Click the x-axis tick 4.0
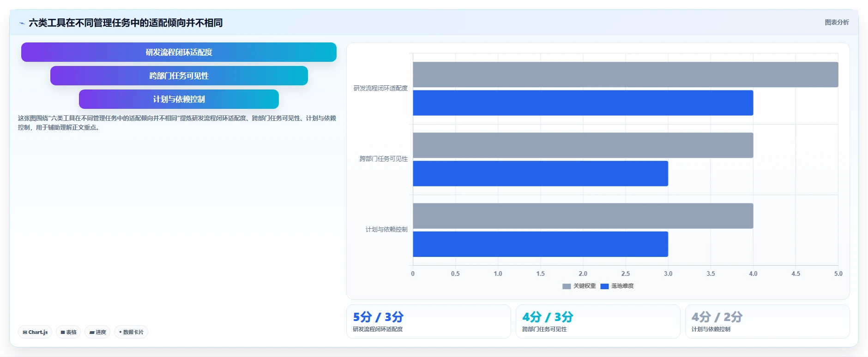This screenshot has height=357, width=868. click(753, 274)
